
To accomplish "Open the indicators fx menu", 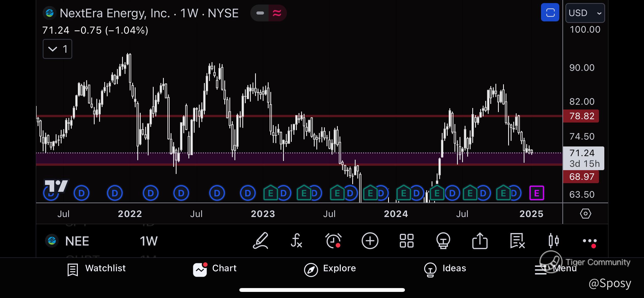I will click(x=296, y=241).
